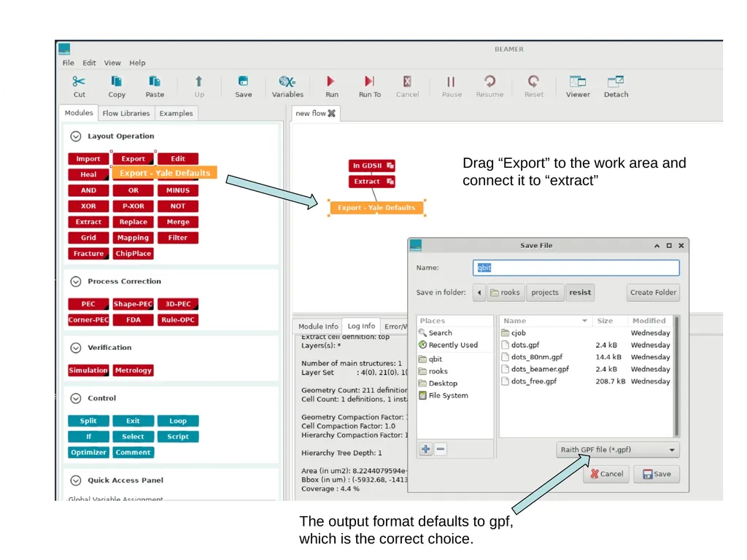Image resolution: width=747 pixels, height=560 pixels.
Task: Collapse the Process Correction section
Action: pos(76,281)
